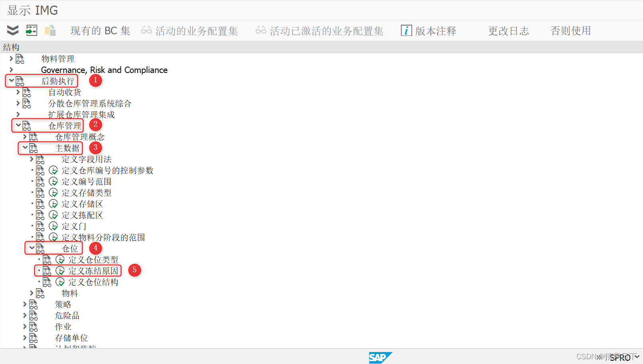Click the position-on-node toolbar icon

pos(32,30)
